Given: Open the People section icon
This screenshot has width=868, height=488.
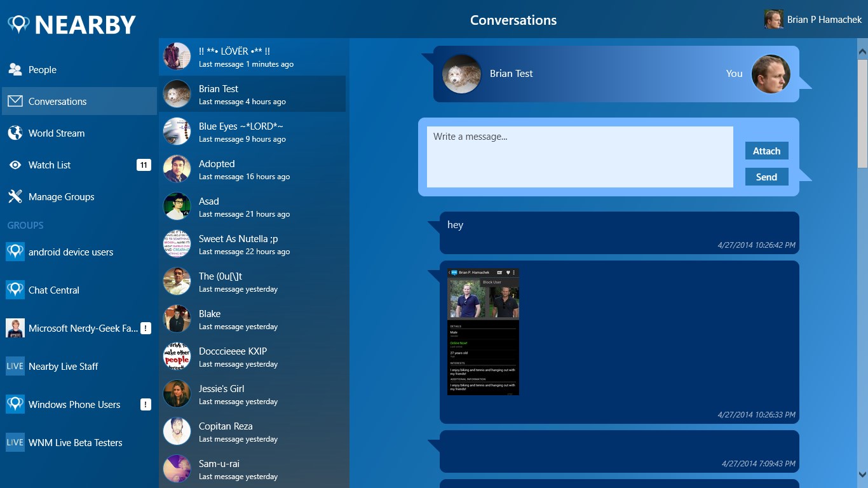Looking at the screenshot, I should click(x=15, y=70).
